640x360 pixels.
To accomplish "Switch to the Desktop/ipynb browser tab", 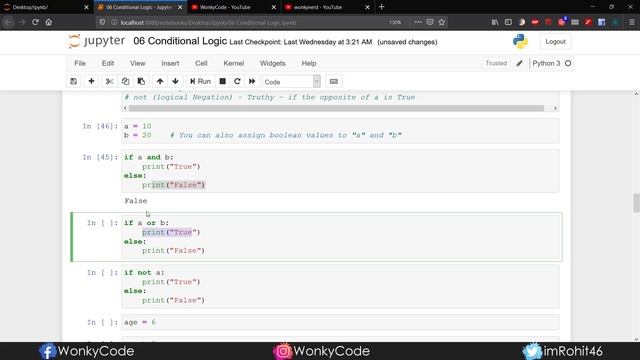I will [45, 7].
